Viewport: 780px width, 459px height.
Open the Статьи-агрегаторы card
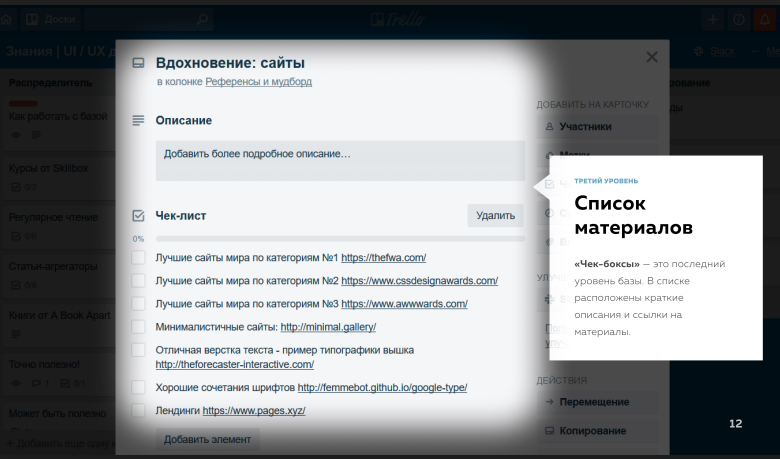click(59, 275)
